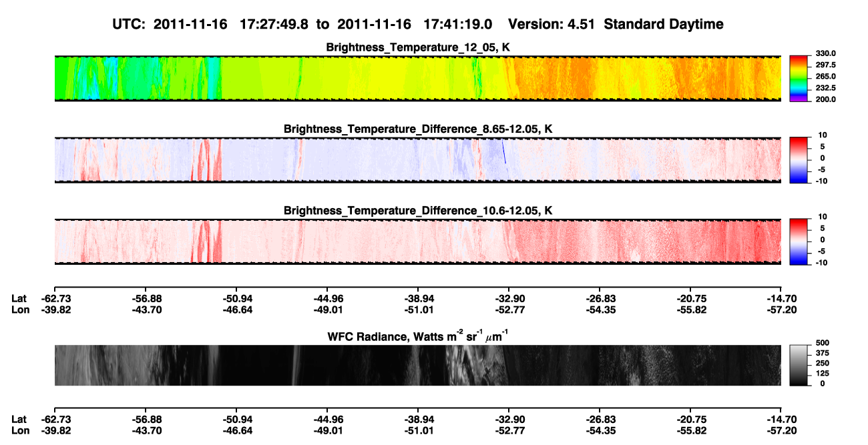The width and height of the screenshot is (868, 445).
Task: Click the Lon label under the 10.6-12.05 plot
Action: (20, 310)
